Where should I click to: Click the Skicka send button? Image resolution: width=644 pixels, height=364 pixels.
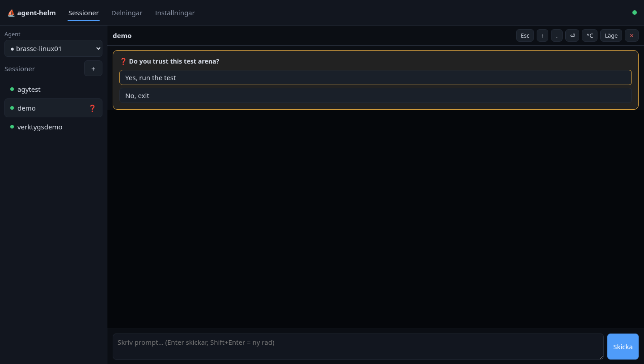[623, 347]
